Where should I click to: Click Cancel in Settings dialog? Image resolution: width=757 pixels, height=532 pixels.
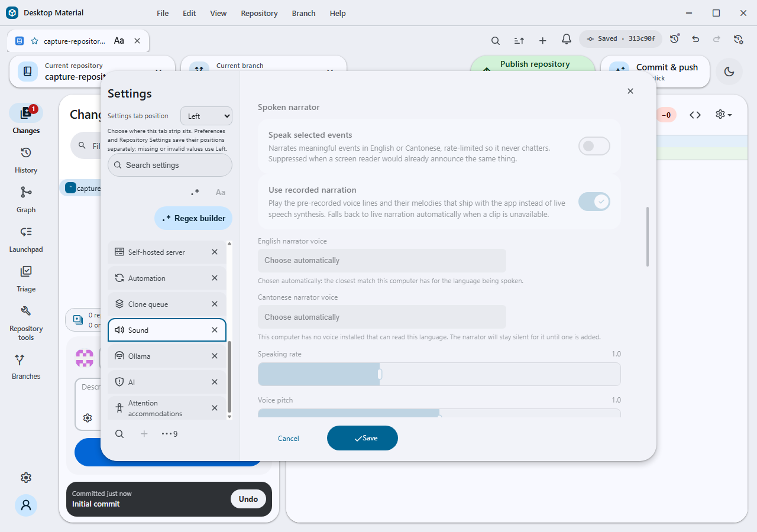coord(289,439)
